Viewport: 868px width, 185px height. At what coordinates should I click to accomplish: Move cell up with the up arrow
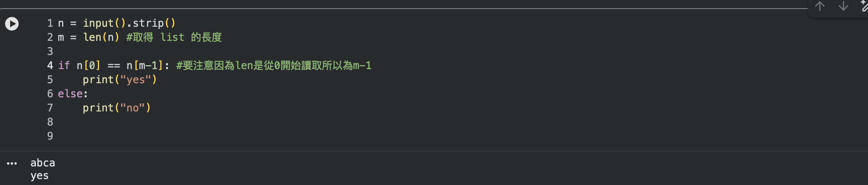[x=820, y=6]
